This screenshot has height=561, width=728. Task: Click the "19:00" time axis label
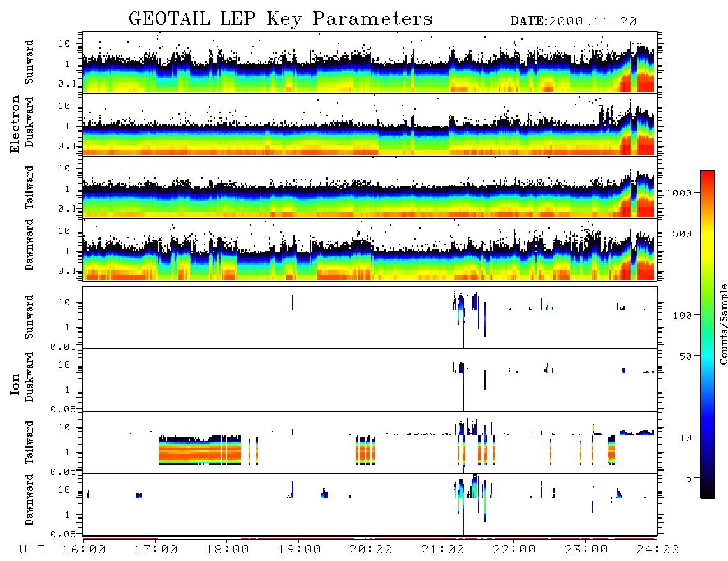(300, 550)
